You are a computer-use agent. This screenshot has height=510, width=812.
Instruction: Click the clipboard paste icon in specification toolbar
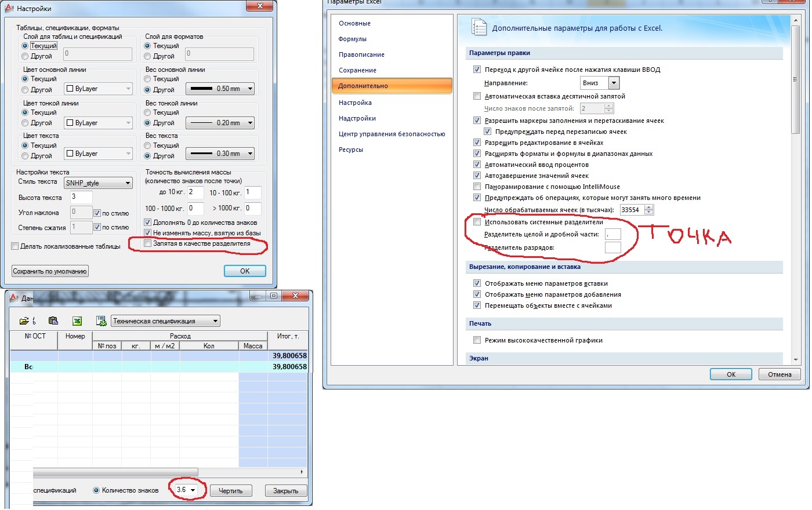(x=53, y=321)
